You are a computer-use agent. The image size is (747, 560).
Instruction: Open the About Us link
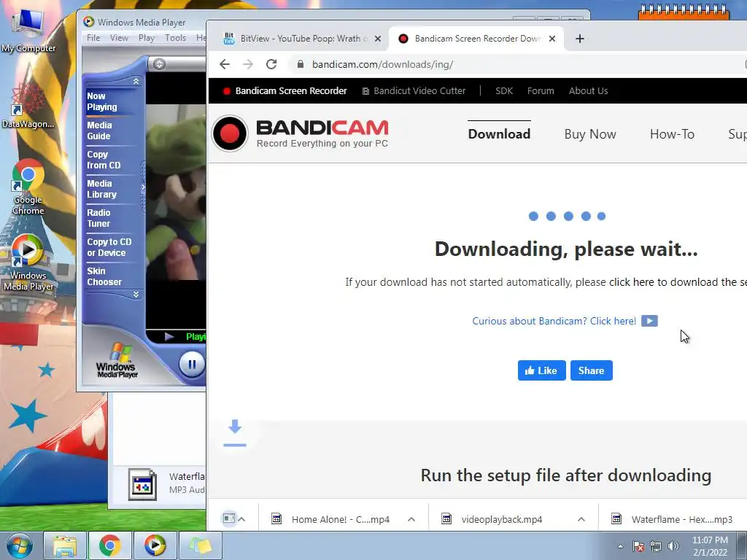[x=589, y=91]
